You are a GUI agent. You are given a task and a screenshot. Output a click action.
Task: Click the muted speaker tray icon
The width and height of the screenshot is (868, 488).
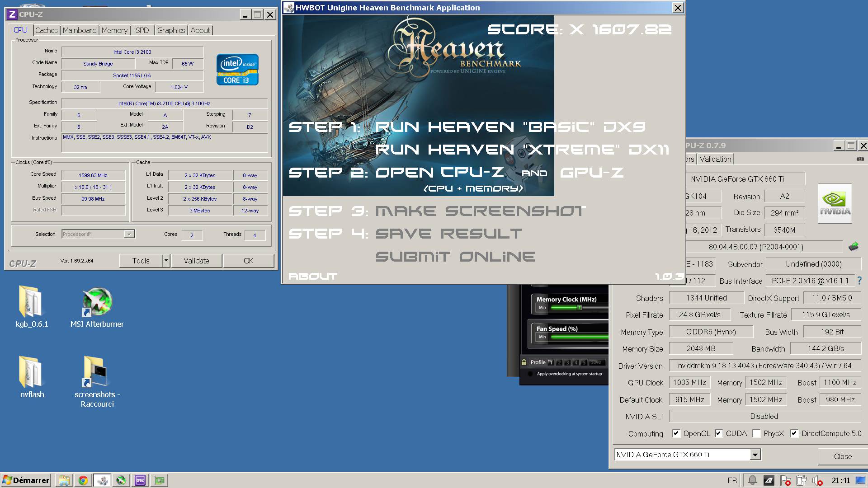(x=818, y=480)
